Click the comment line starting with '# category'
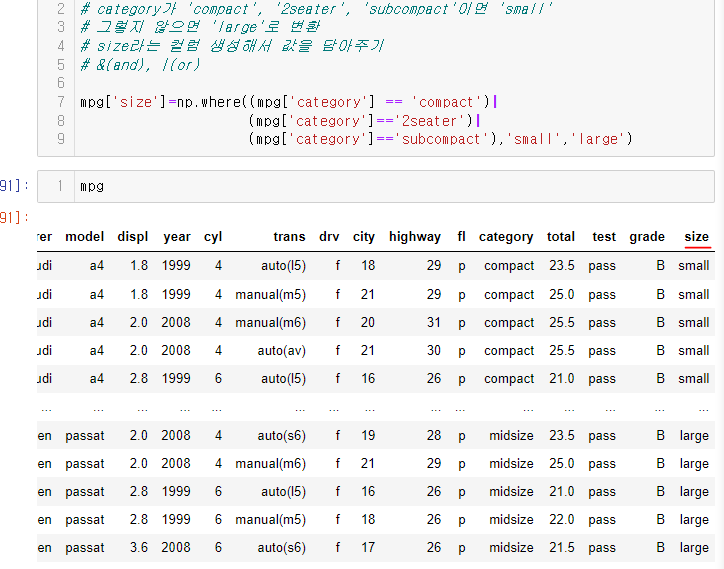Screen dimensions: 724x569 [316, 9]
